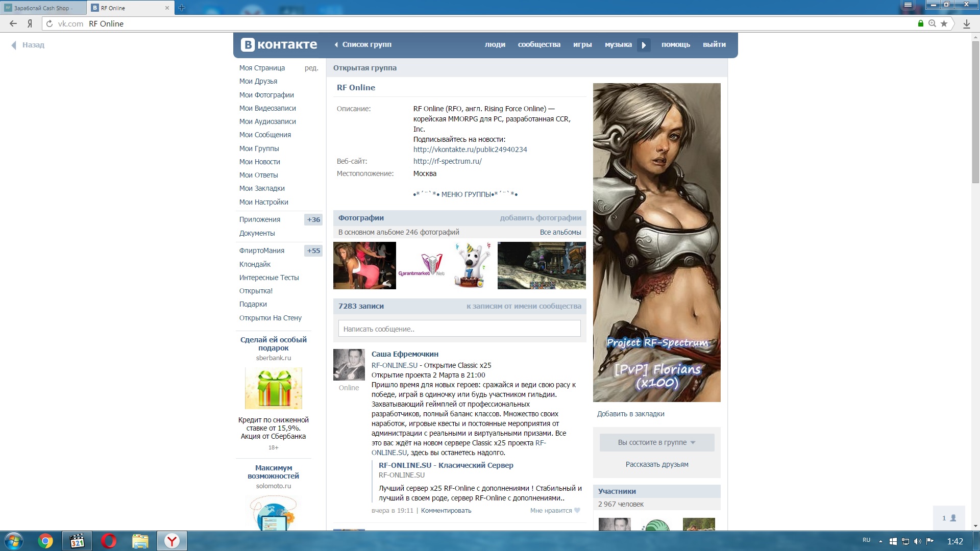Open Моя Страница in the sidebar

[262, 68]
